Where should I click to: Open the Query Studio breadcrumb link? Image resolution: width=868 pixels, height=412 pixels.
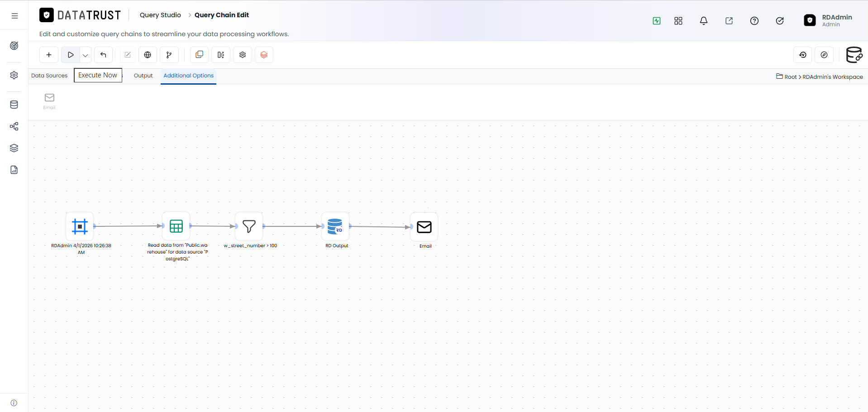160,15
